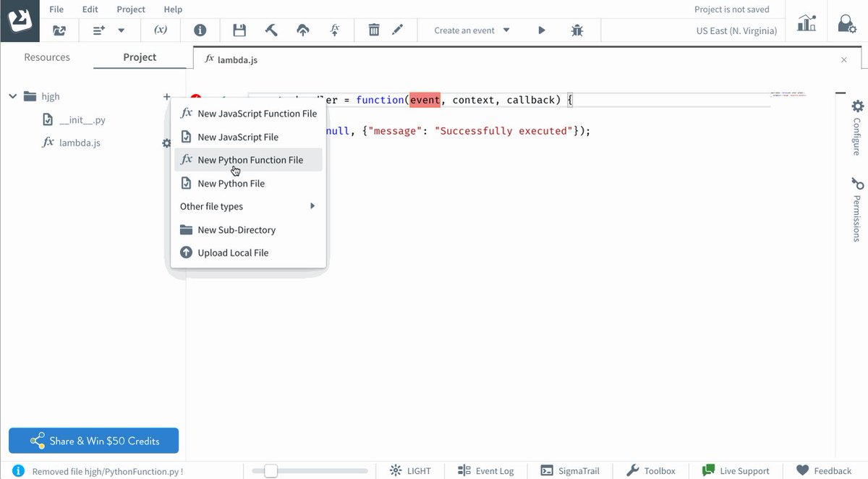Open the Permissions side panel
The height and width of the screenshot is (479, 868).
856,209
